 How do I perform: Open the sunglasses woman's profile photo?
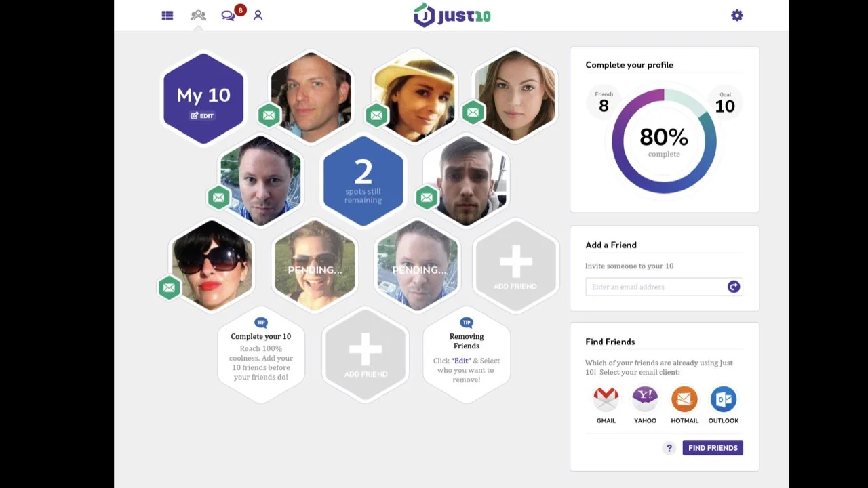tap(212, 266)
